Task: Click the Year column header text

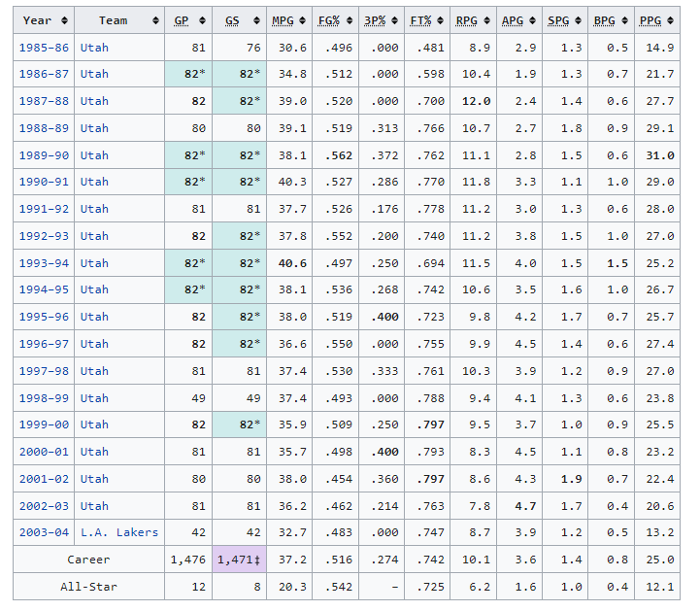Action: 37,20
